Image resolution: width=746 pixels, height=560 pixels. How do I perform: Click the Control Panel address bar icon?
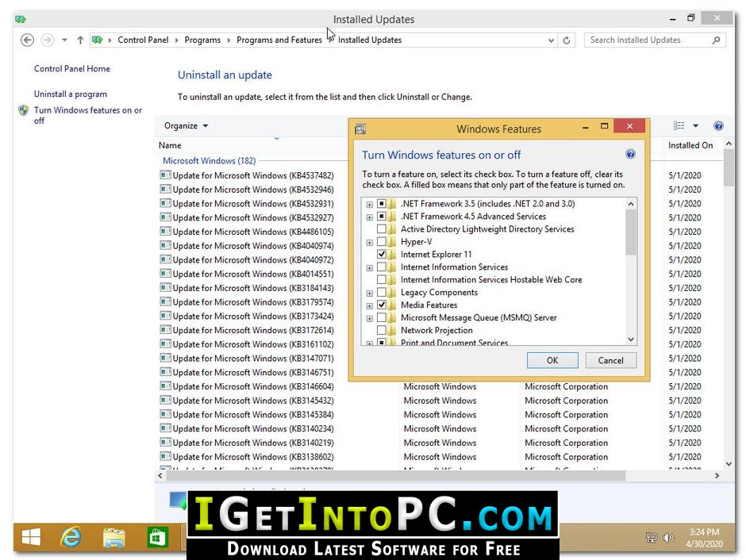point(98,40)
